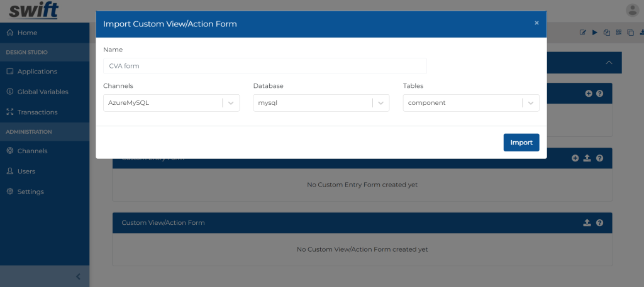This screenshot has width=644, height=287.
Task: Collapse the sidebar with the left chevron
Action: point(79,277)
